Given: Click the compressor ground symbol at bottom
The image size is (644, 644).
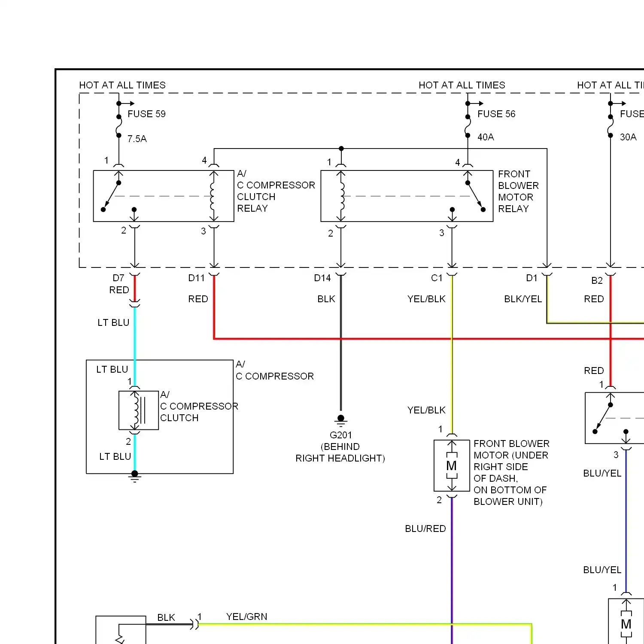Looking at the screenshot, I should [x=135, y=476].
